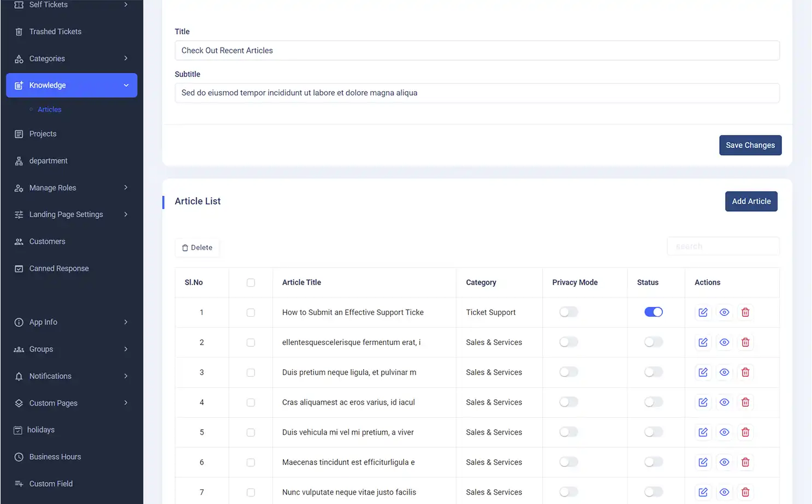
Task: Click inside the search field above the table
Action: (x=723, y=246)
